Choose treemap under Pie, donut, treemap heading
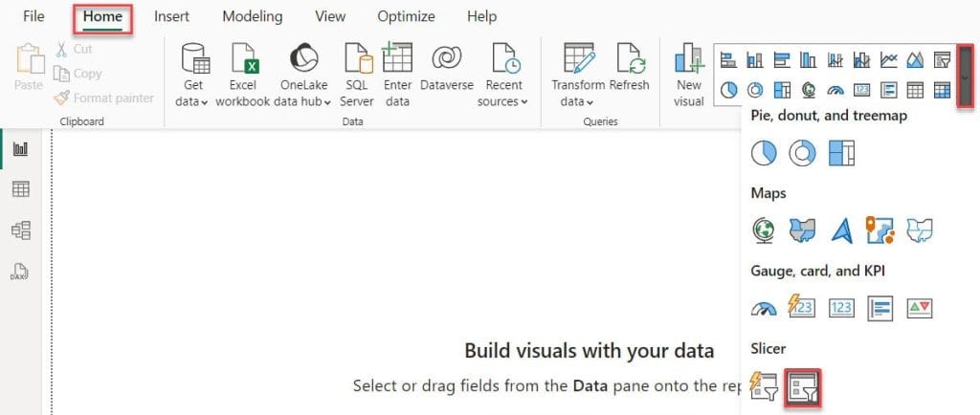 [x=841, y=153]
